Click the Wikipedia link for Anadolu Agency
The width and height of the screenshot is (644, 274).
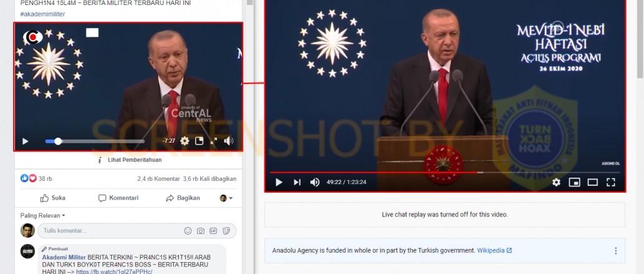[x=494, y=251]
